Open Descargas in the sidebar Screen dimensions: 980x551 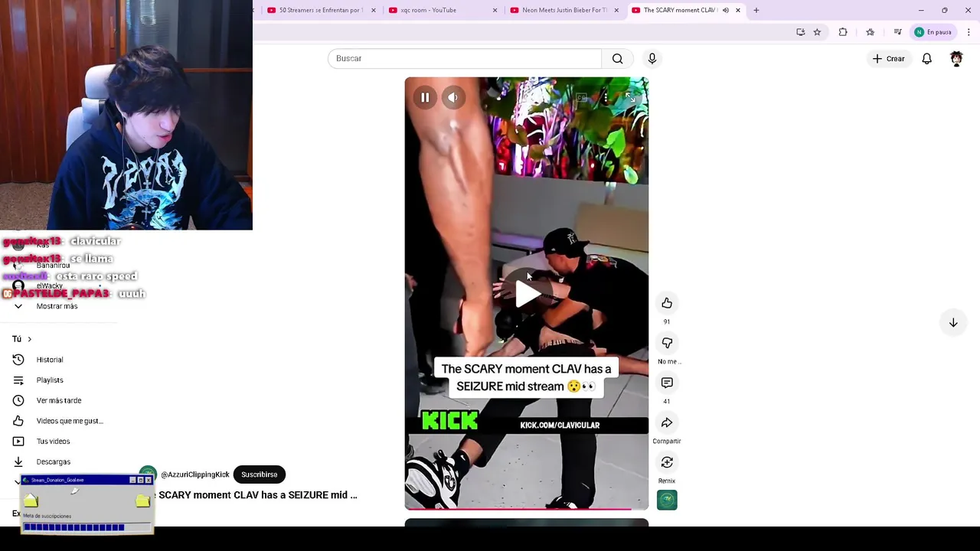click(53, 462)
